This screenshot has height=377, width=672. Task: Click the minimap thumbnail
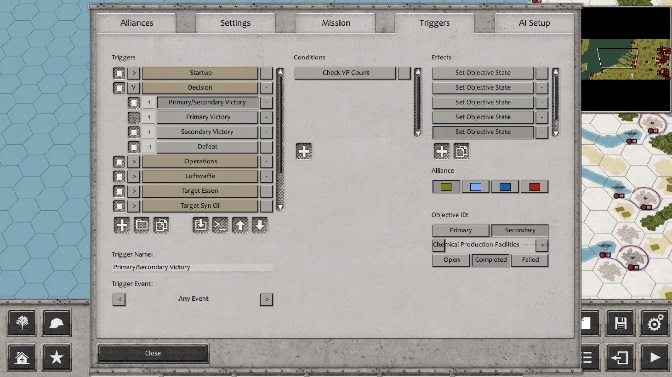point(626,60)
